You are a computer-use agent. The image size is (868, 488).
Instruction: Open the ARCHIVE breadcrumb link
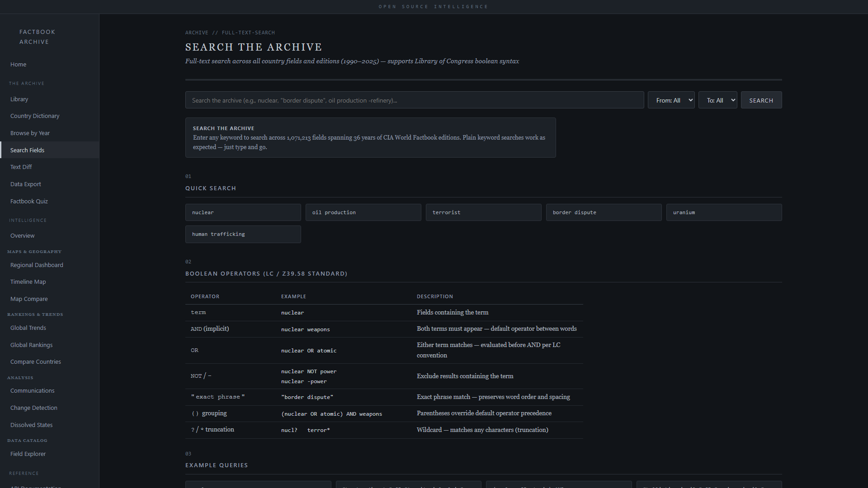click(x=197, y=33)
